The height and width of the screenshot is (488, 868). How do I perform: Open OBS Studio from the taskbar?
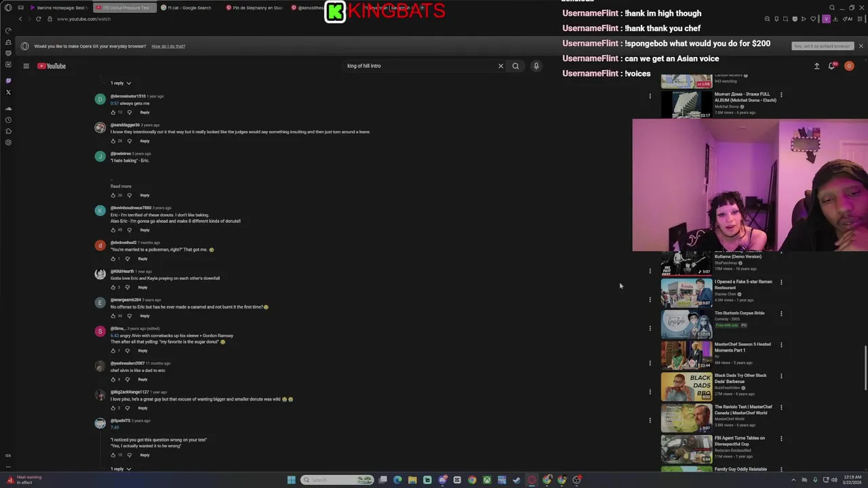click(x=576, y=480)
